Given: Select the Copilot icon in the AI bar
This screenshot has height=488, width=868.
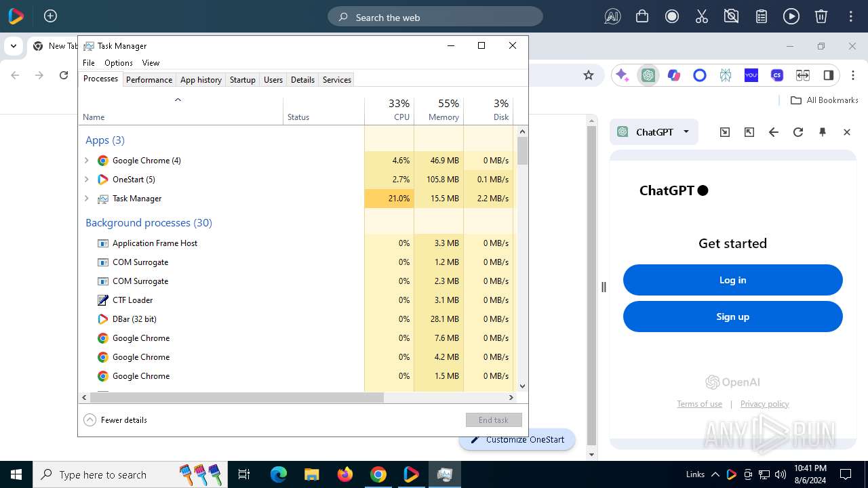Looking at the screenshot, I should [x=674, y=75].
